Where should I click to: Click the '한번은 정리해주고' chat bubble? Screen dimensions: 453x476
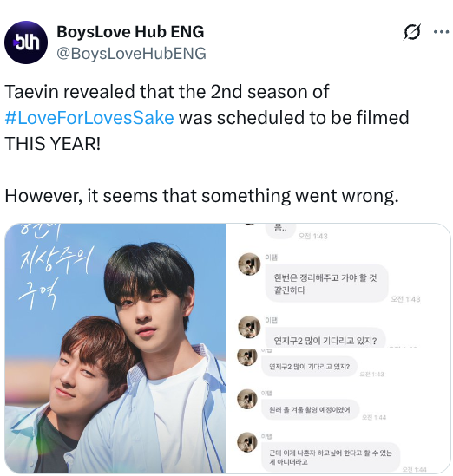[326, 284]
